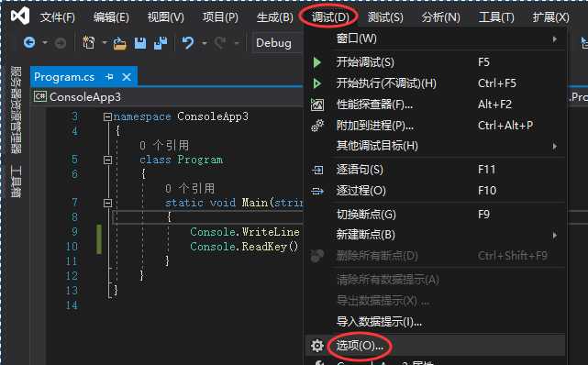
Task: Click the greyed navigate forward arrow
Action: [60, 43]
